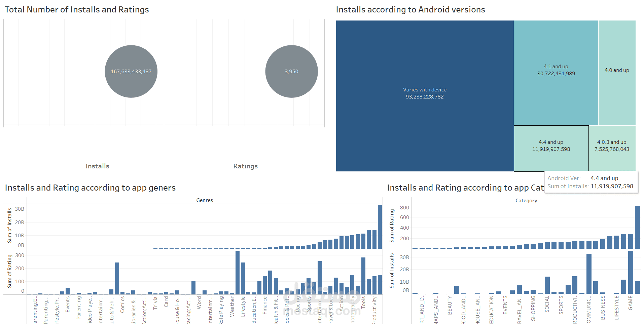
Task: Click the 'EDUCATION' category axis label
Action: (492, 310)
